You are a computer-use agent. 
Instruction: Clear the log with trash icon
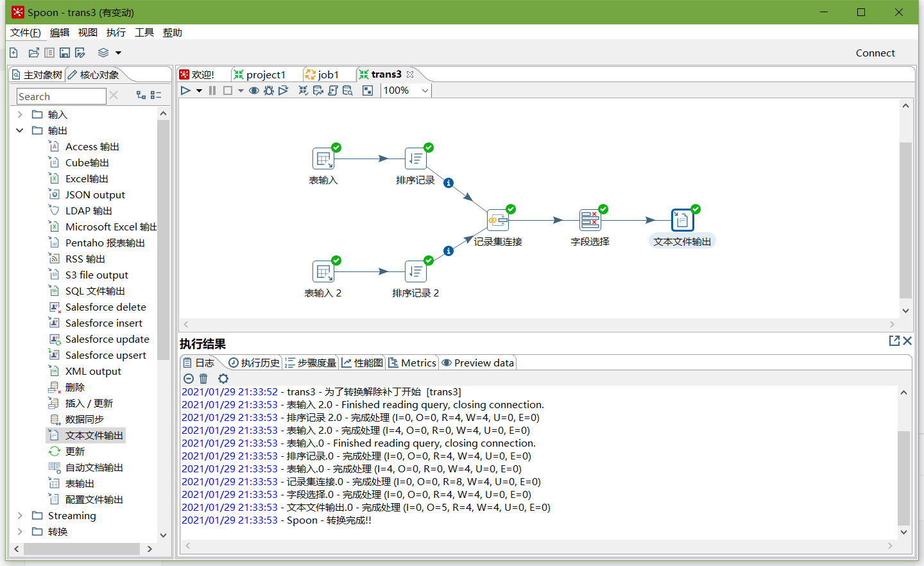pos(203,379)
